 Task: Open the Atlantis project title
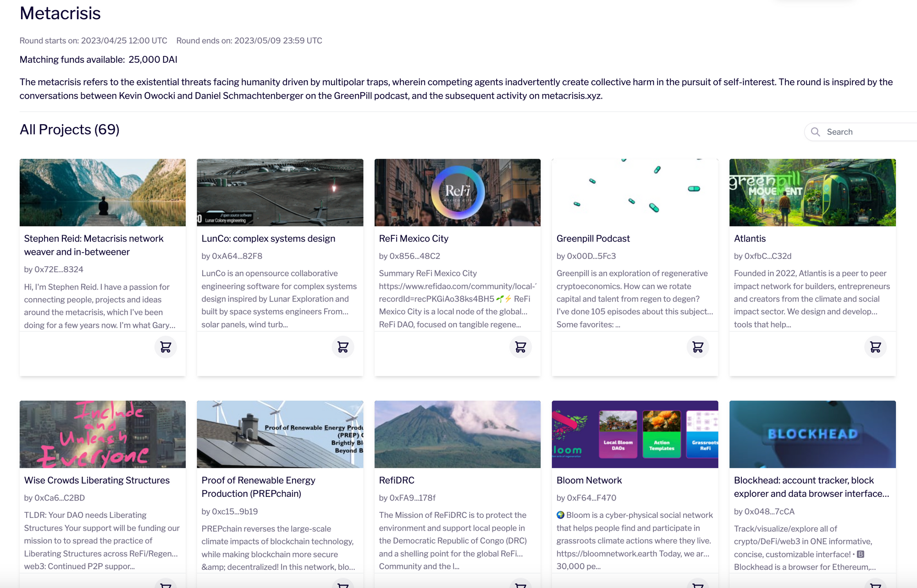click(750, 238)
